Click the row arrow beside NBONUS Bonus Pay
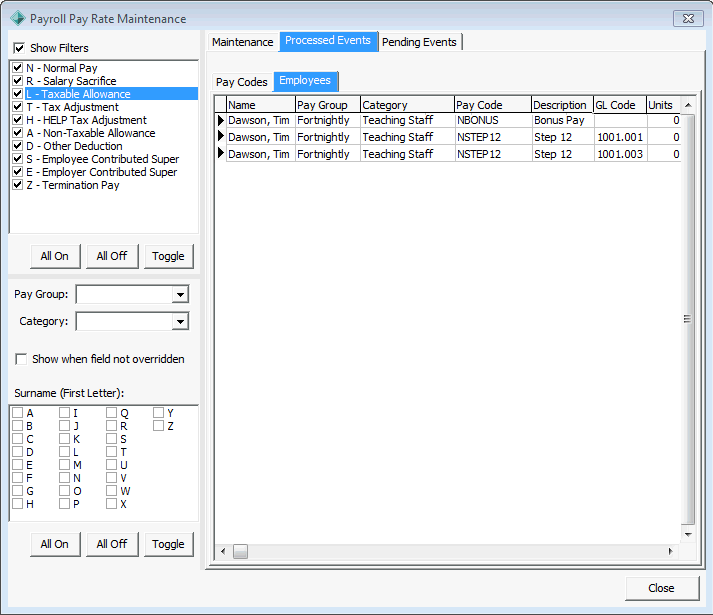Viewport: 713px width, 615px height. [221, 120]
